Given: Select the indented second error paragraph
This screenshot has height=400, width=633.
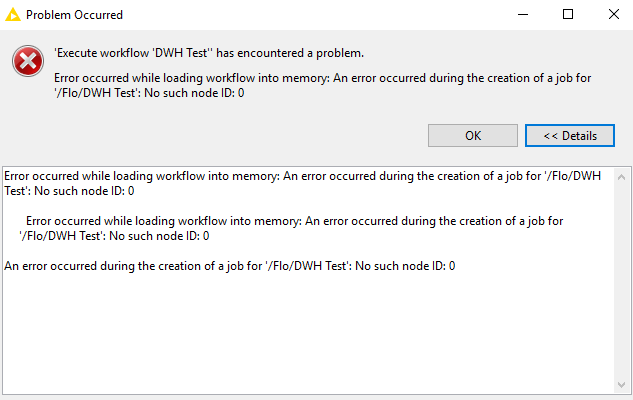Looking at the screenshot, I should (x=291, y=228).
